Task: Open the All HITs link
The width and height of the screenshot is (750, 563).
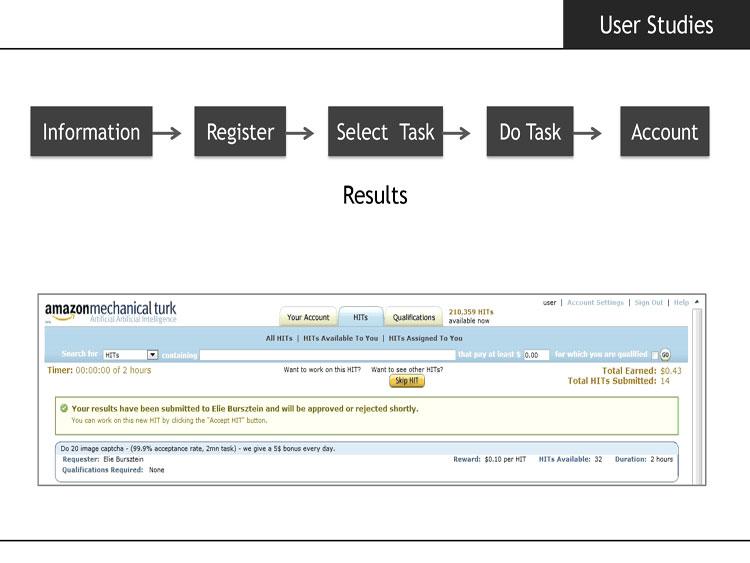Action: click(279, 338)
